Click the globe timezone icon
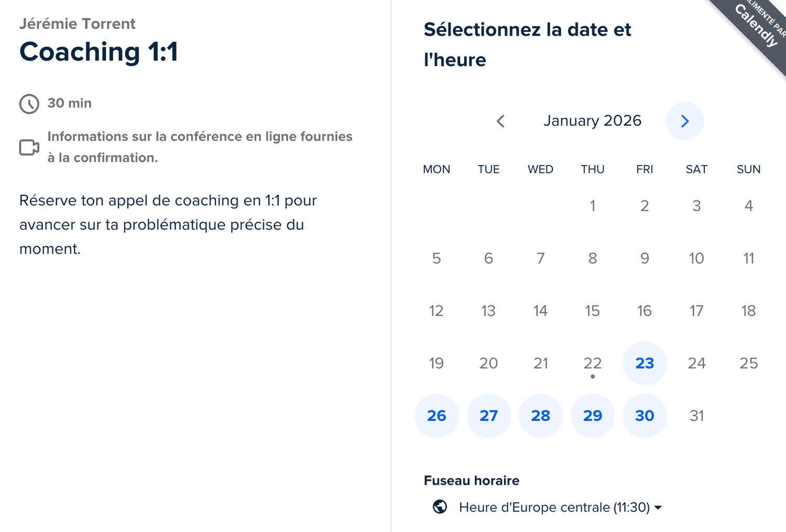Viewport: 786px width, 532px height. (x=440, y=507)
